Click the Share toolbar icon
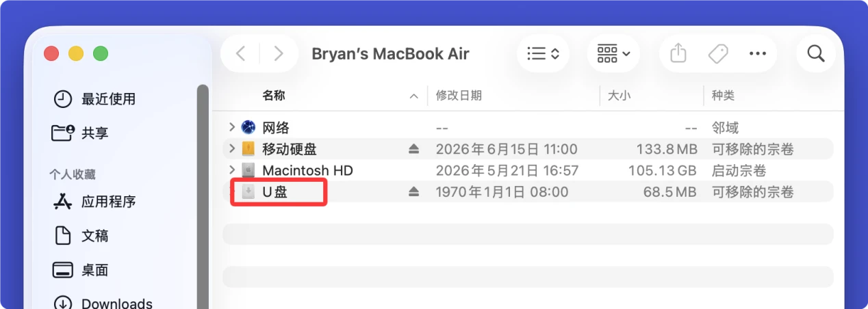This screenshot has height=309, width=868. coord(678,53)
